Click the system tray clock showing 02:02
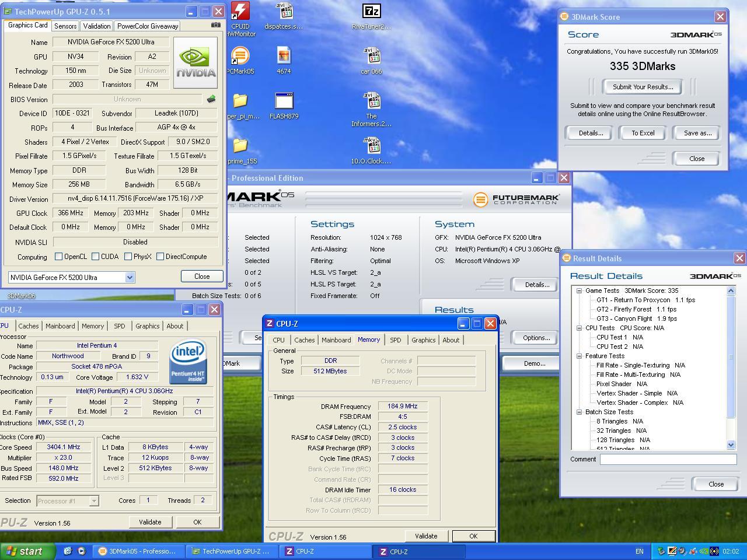The height and width of the screenshot is (560, 747). click(731, 551)
